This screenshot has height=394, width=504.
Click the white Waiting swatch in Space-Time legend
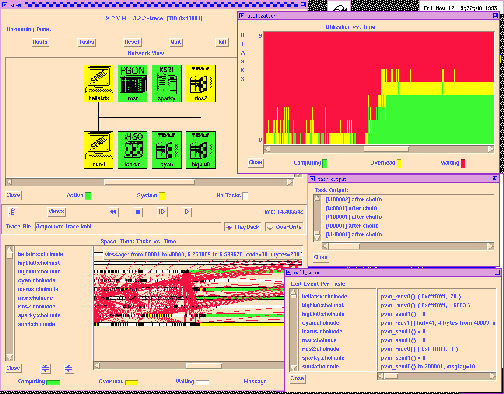point(202,382)
